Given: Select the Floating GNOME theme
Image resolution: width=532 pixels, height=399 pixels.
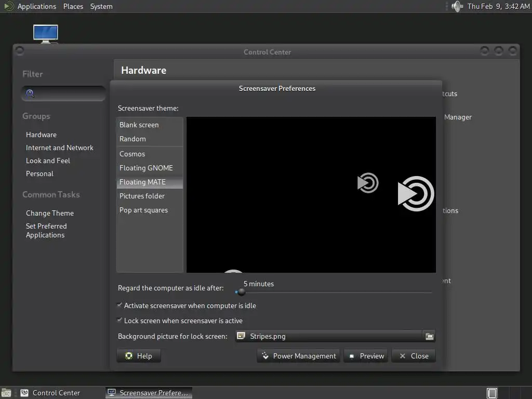Looking at the screenshot, I should point(150,168).
